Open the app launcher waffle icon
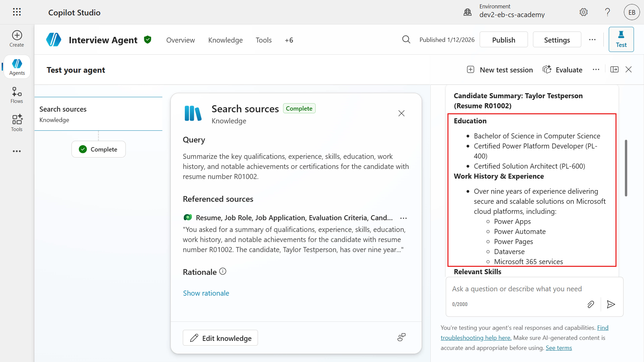This screenshot has height=362, width=644. (17, 12)
